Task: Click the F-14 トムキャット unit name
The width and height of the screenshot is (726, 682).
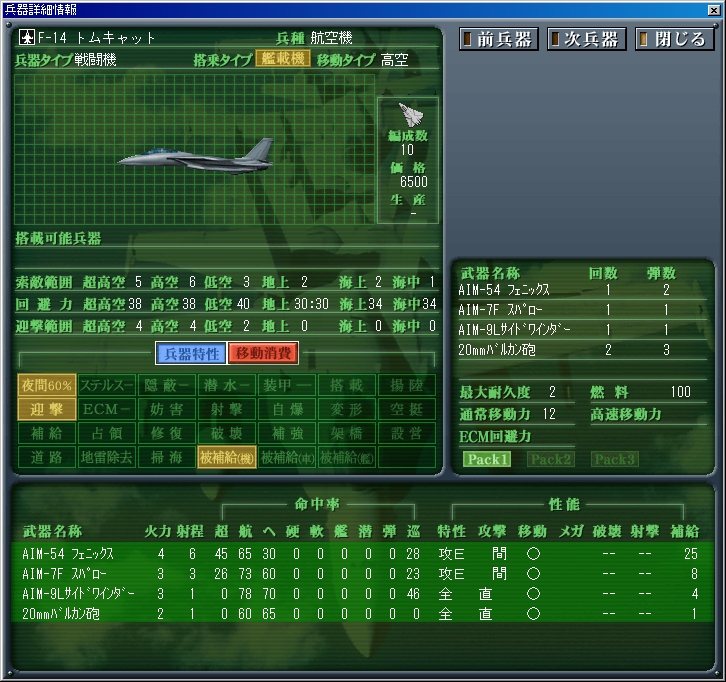Action: [96, 38]
